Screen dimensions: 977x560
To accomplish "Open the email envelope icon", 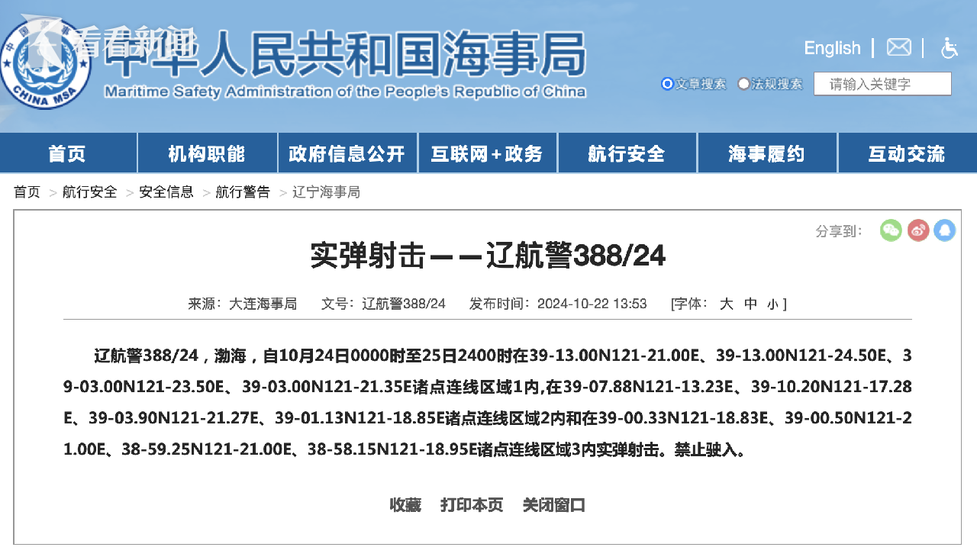I will coord(898,48).
